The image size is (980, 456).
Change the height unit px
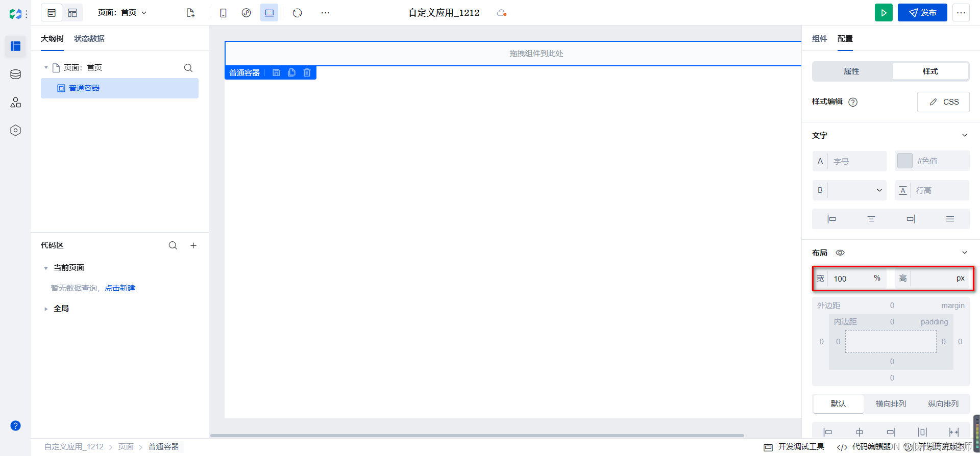(961, 278)
